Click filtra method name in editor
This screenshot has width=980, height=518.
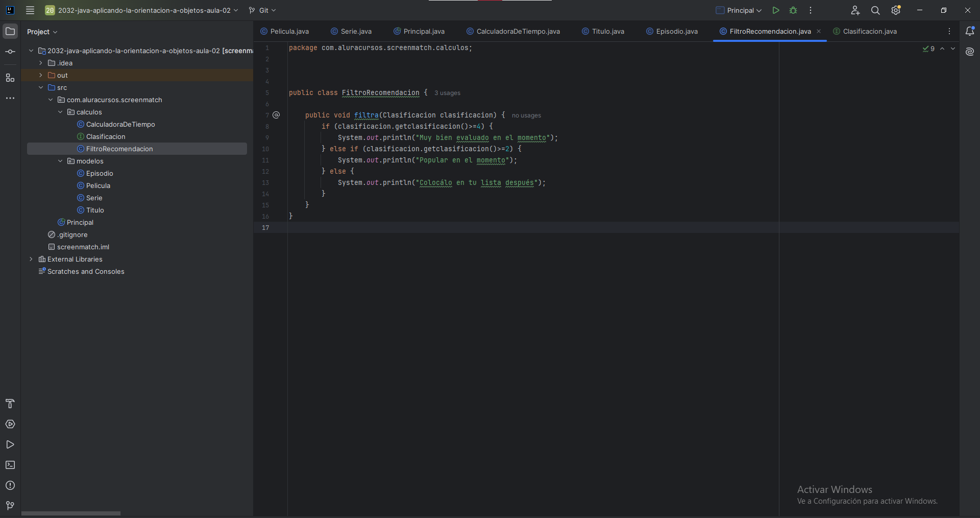pos(366,115)
